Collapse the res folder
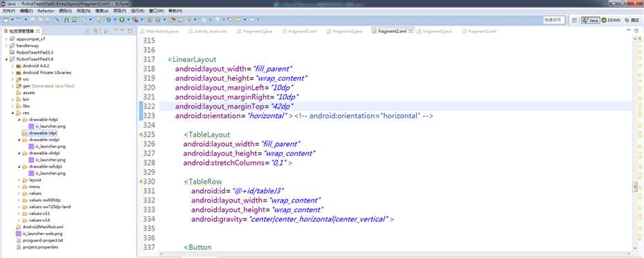 tap(13, 113)
